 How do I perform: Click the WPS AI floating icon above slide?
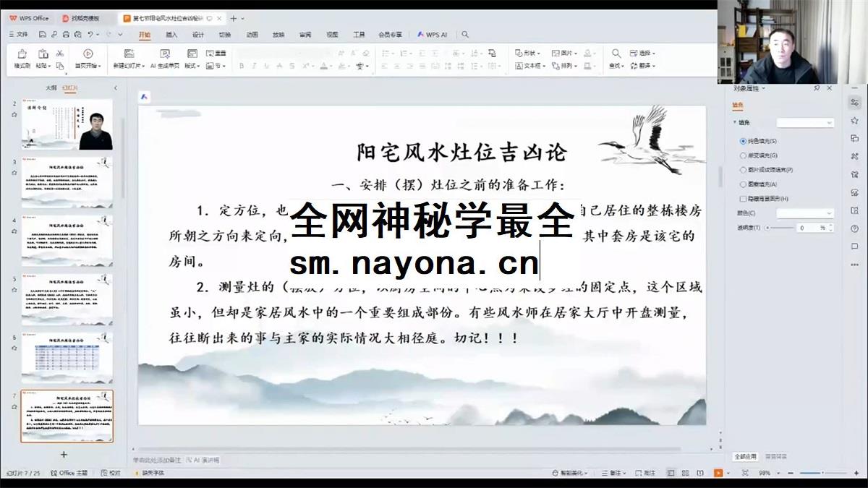(x=144, y=96)
